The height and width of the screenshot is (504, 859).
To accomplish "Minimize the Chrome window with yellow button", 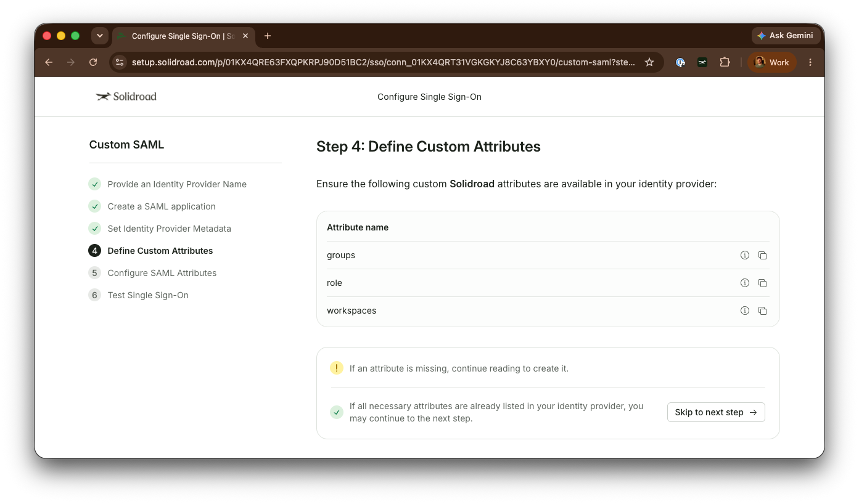I will tap(61, 36).
